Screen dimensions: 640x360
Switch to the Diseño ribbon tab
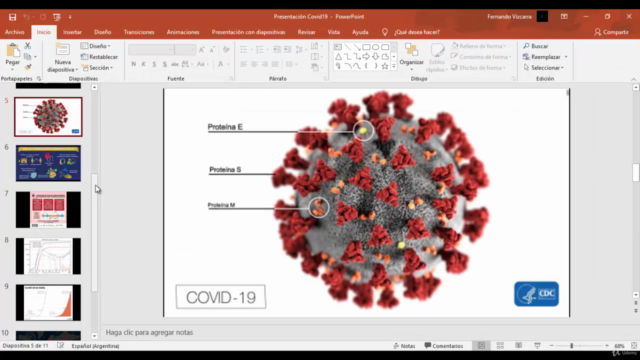point(102,32)
